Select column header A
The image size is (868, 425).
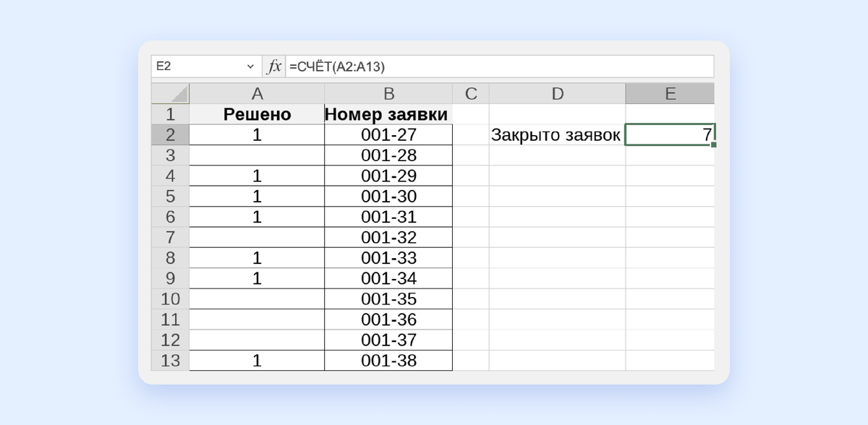click(256, 93)
